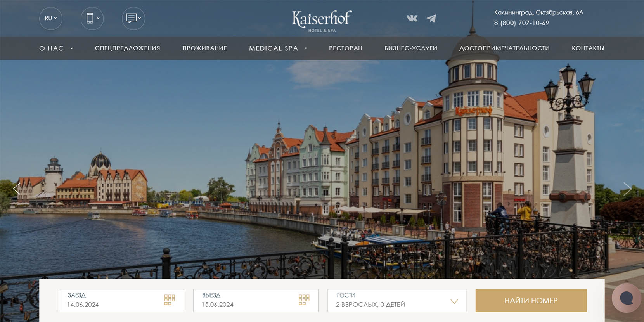Go to previous slide with left arrow

pyautogui.click(x=16, y=189)
